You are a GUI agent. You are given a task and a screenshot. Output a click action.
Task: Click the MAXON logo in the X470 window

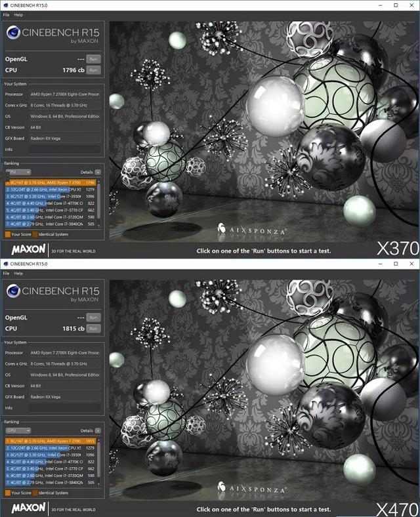point(29,508)
